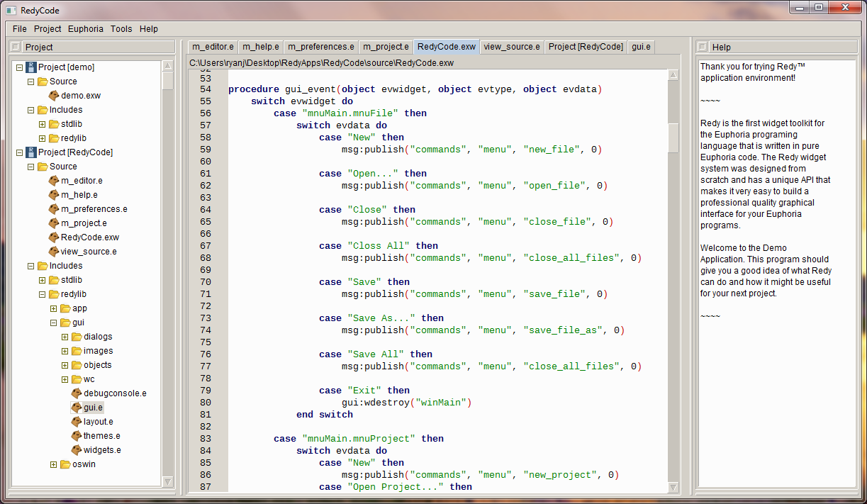The width and height of the screenshot is (867, 504).
Task: Expand the oswin folder node
Action: (53, 464)
